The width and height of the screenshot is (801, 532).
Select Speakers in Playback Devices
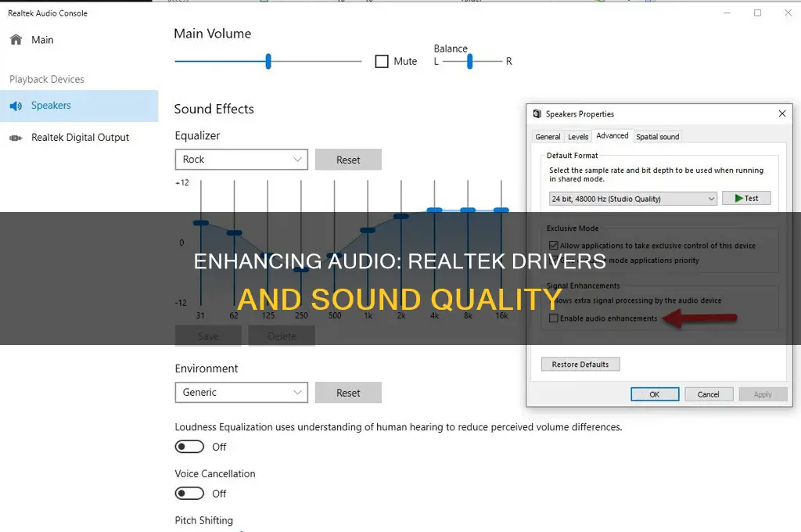tap(79, 106)
